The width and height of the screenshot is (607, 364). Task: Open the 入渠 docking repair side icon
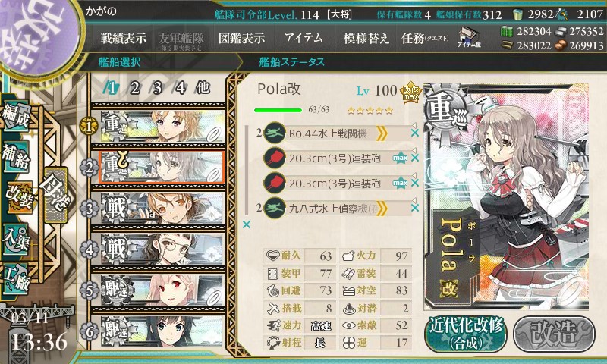coord(16,240)
